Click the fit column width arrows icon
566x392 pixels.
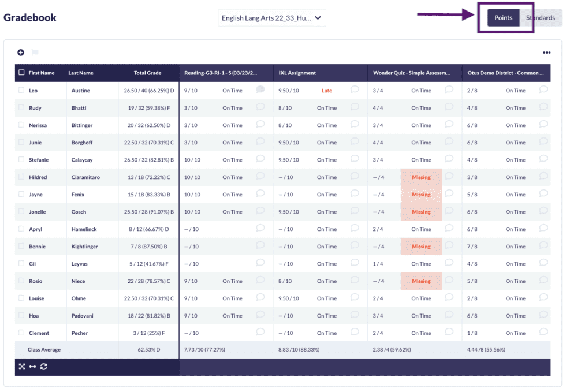click(x=32, y=367)
